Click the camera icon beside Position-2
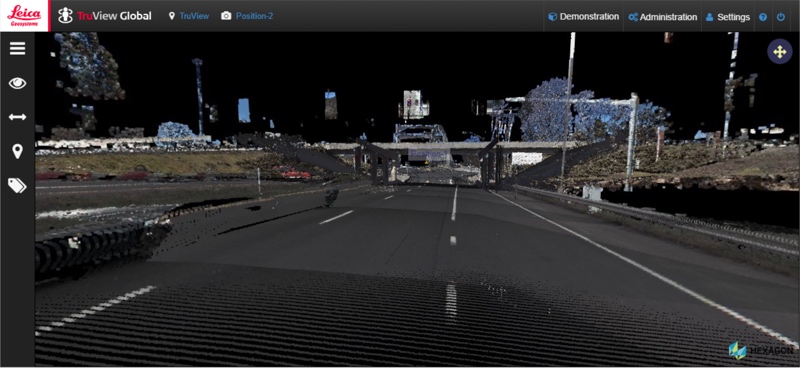 226,16
